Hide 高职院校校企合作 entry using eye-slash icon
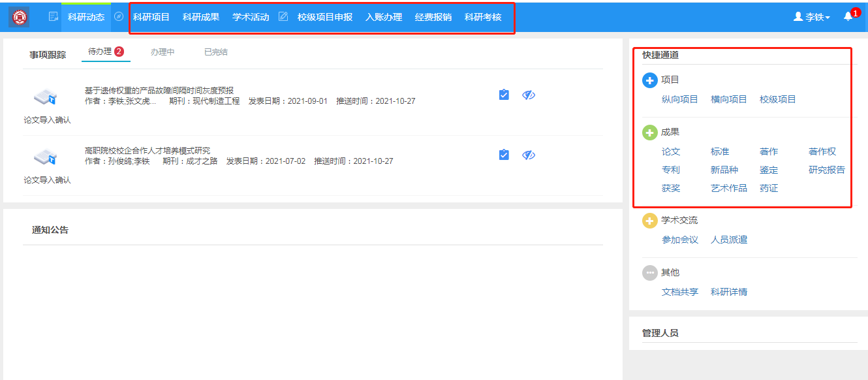 [529, 155]
